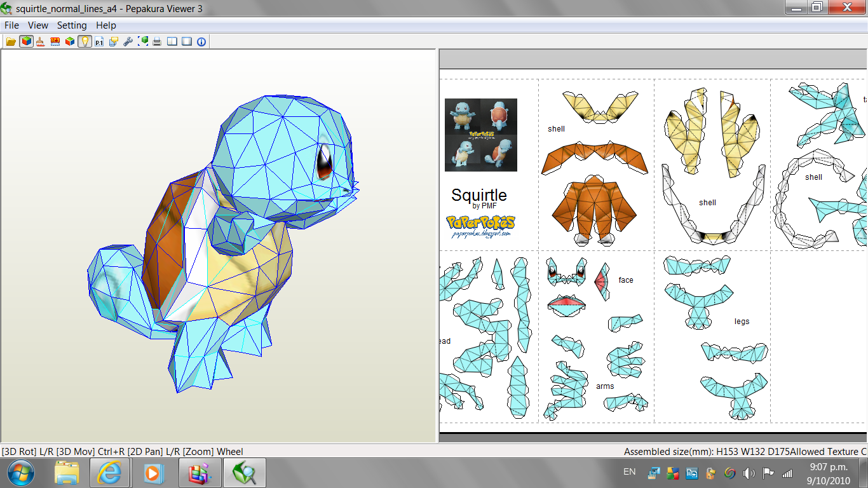Open the Action Center flag icon

pos(768,473)
